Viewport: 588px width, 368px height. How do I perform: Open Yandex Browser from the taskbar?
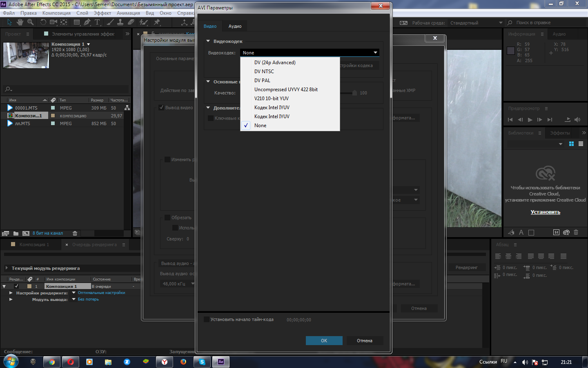click(164, 362)
